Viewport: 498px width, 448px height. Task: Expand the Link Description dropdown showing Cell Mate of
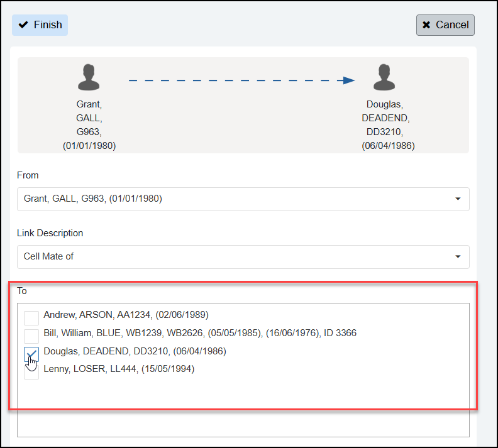[x=243, y=256]
